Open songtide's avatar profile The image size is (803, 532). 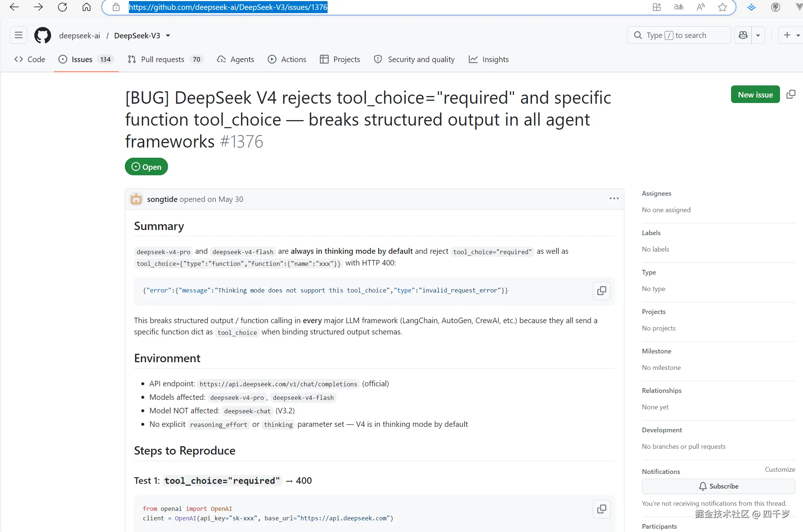pos(136,199)
